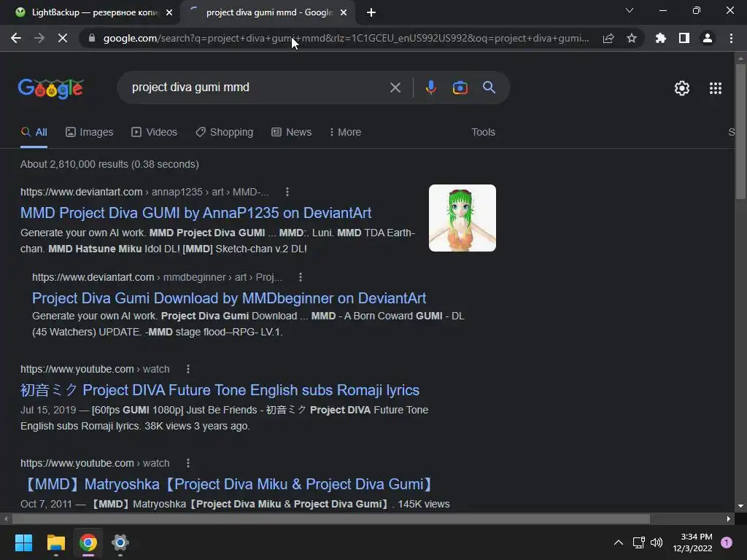This screenshot has height=560, width=747.
Task: Start voice search with microphone icon
Action: [430, 87]
